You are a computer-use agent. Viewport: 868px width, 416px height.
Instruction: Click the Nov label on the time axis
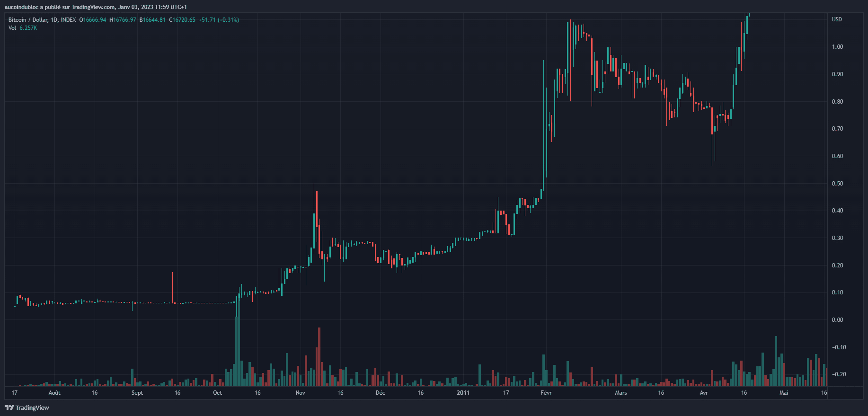(300, 393)
